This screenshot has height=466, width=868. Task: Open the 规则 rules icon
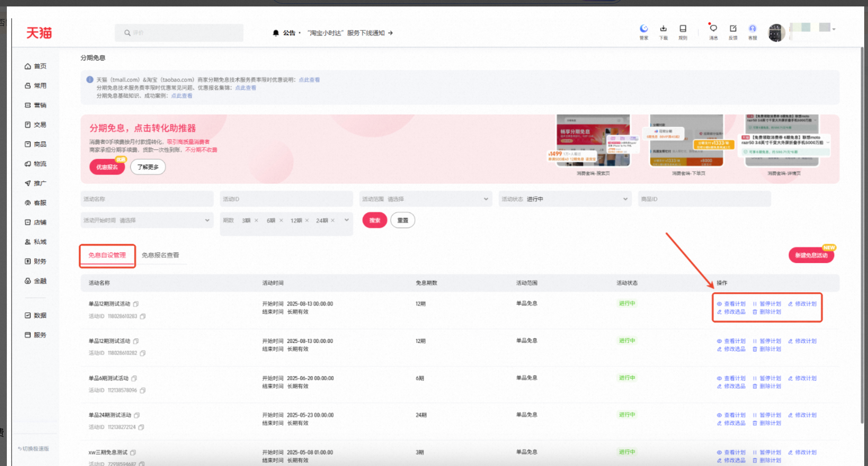point(683,29)
